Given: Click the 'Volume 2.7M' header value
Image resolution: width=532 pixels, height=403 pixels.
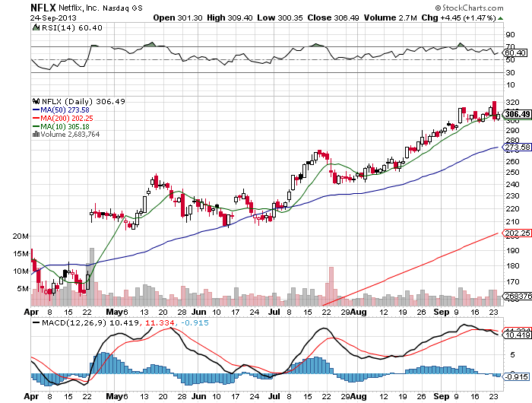Looking at the screenshot, I should click(390, 17).
